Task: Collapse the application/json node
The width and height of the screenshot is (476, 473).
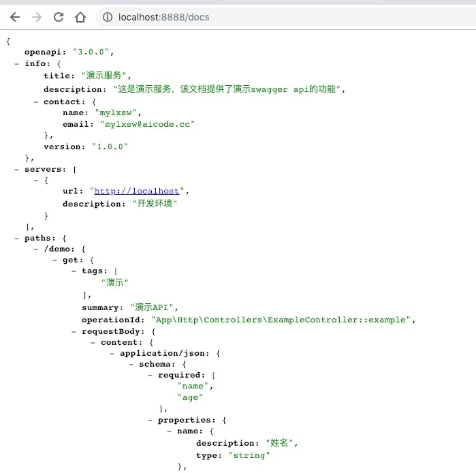Action: point(112,354)
